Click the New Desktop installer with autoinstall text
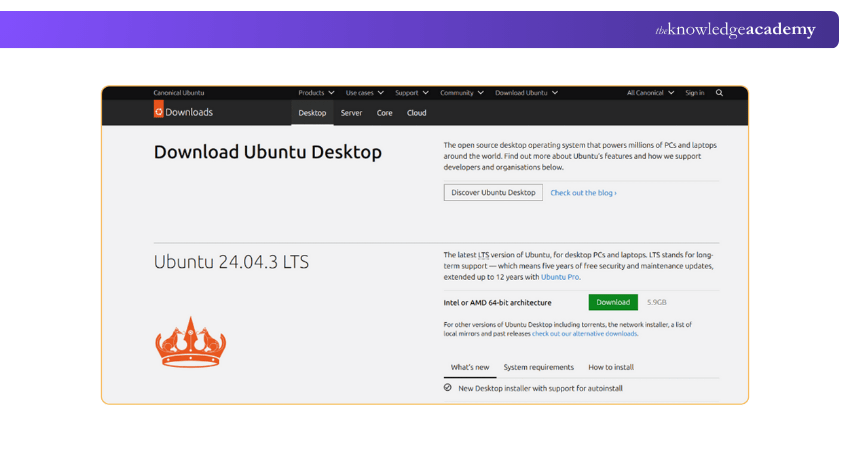This screenshot has height=450, width=850. click(540, 388)
